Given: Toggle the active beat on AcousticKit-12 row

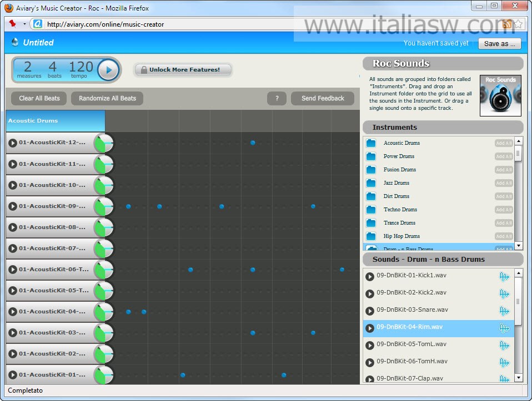Looking at the screenshot, I should click(x=253, y=143).
